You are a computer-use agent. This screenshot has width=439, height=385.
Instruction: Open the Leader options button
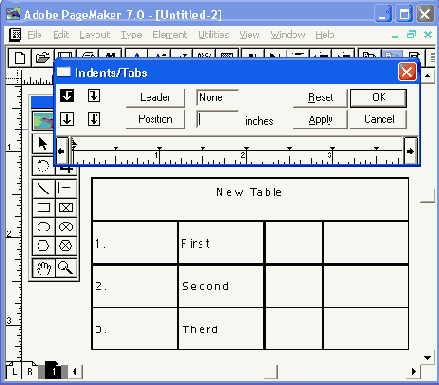click(155, 97)
